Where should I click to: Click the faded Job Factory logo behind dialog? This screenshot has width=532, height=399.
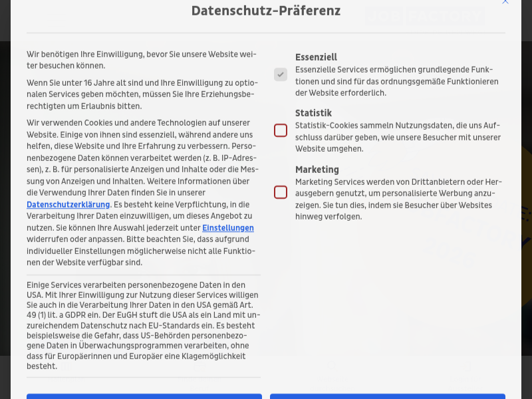[x=425, y=16]
